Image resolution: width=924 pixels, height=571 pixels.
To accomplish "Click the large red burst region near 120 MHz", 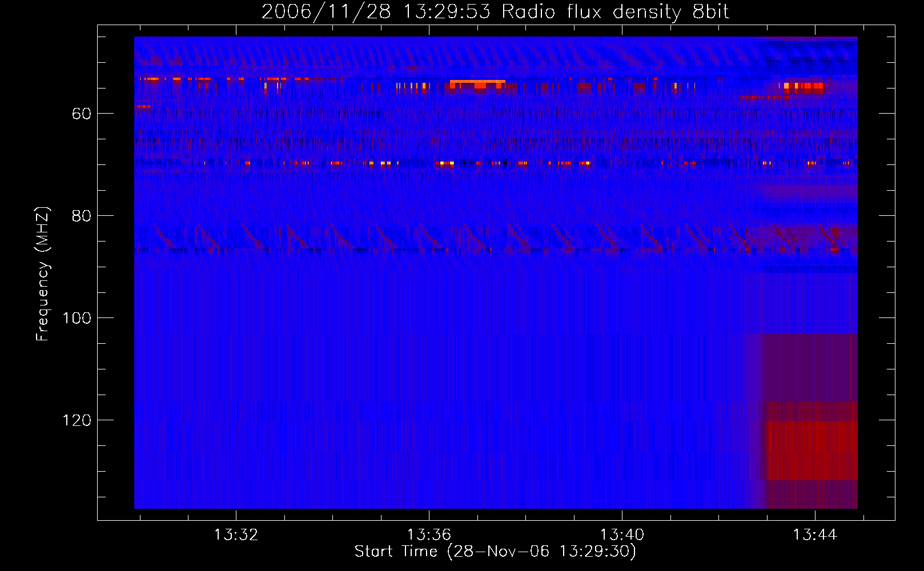I will (811, 451).
